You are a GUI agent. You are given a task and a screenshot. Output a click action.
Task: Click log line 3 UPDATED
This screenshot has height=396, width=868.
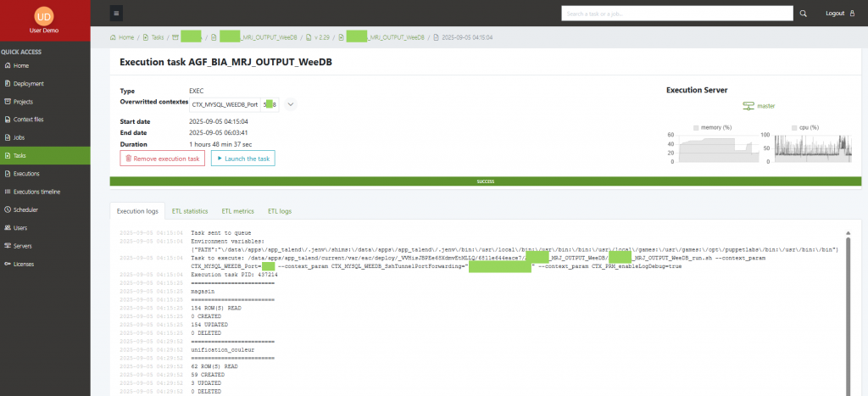[x=207, y=382]
